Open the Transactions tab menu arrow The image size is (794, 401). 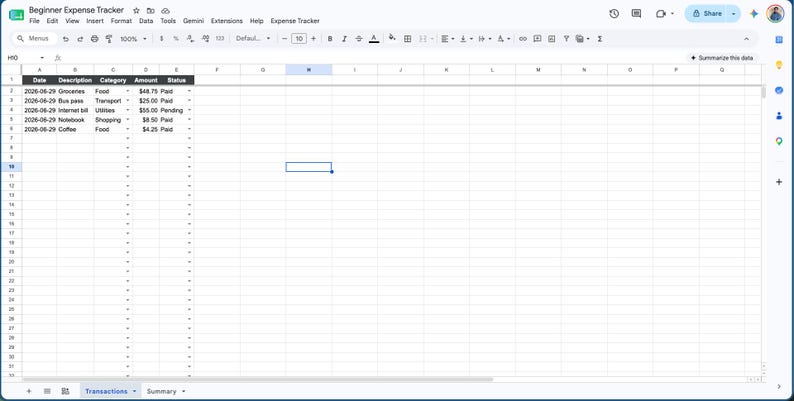coord(134,391)
